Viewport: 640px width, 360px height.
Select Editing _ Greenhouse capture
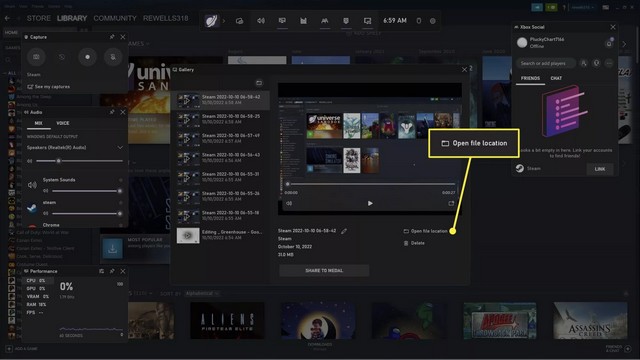click(220, 235)
